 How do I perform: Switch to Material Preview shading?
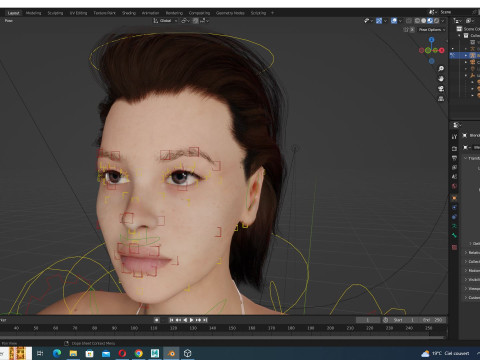[430, 21]
